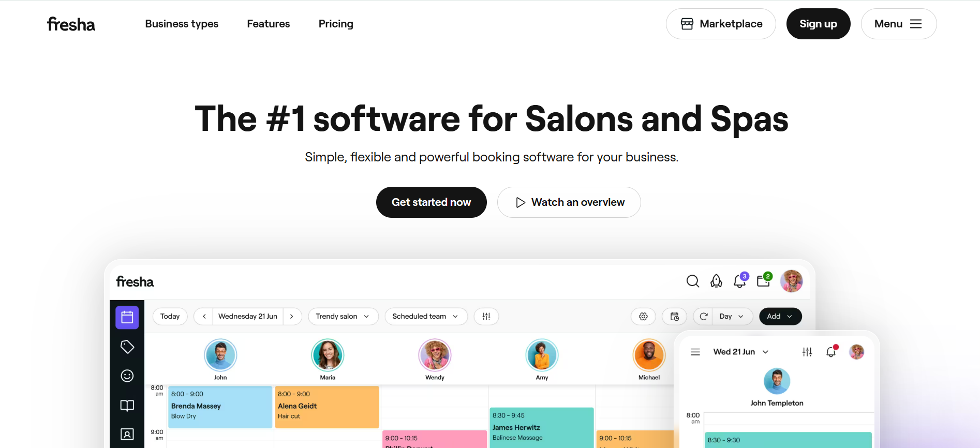Click the fresha logo in header
Image resolution: width=980 pixels, height=448 pixels.
(x=71, y=24)
